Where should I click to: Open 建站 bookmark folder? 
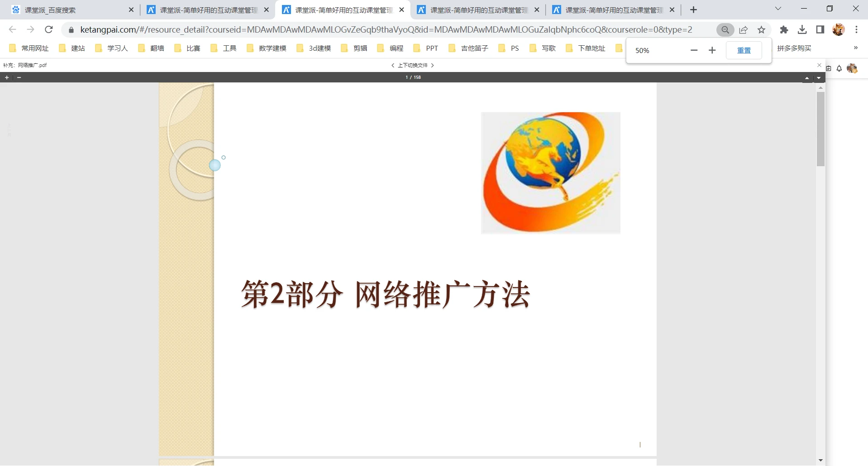(72, 48)
